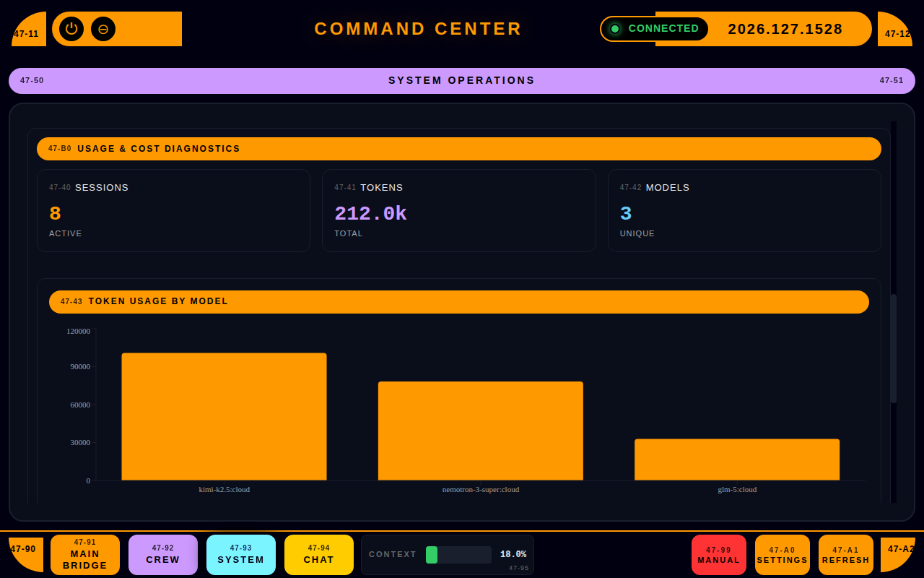Click the 18.0% context value

point(513,555)
